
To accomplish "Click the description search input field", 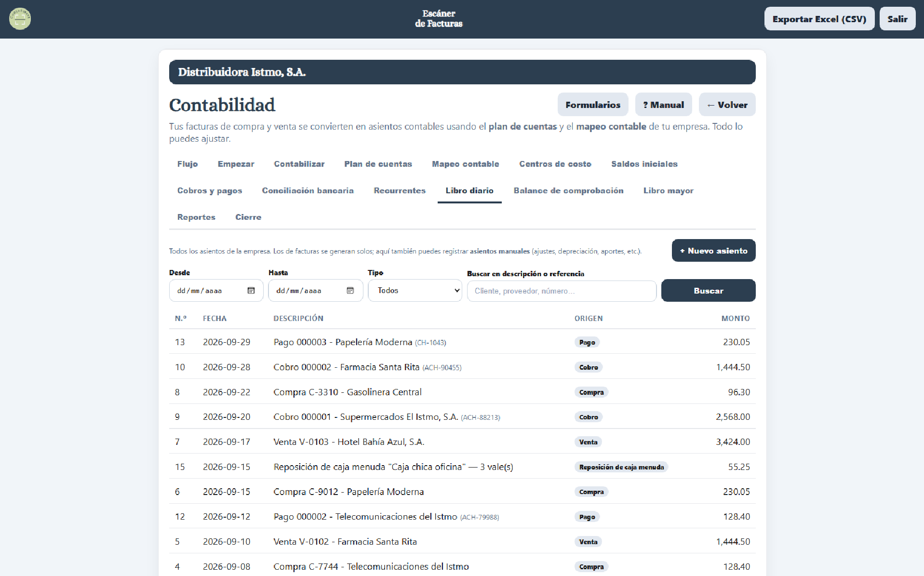I will pos(562,291).
